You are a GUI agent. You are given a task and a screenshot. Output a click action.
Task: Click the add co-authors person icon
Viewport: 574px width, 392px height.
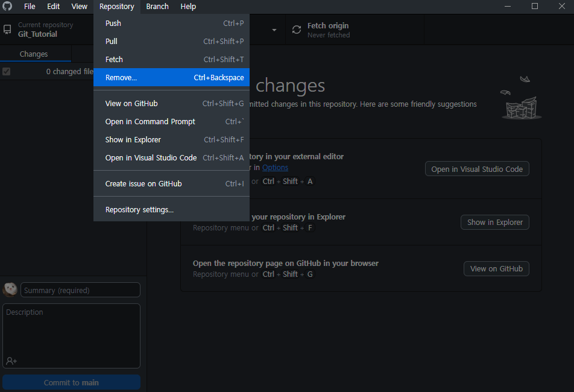11,361
